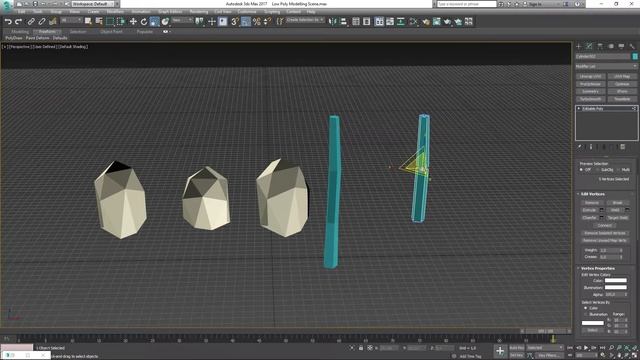Activate the Select and Scale tool
640x360 pixels.
pos(154,22)
